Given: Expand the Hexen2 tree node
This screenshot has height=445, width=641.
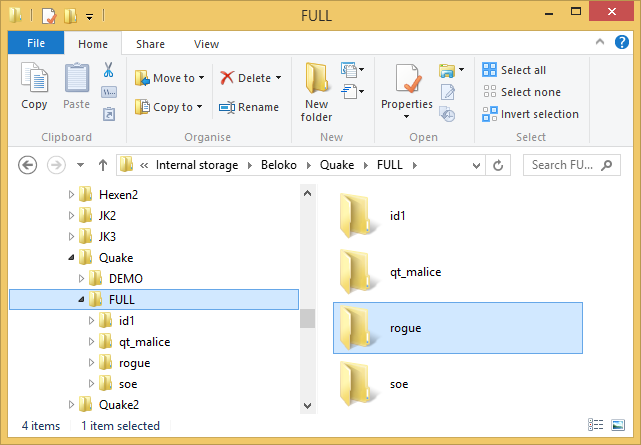Looking at the screenshot, I should (x=72, y=194).
